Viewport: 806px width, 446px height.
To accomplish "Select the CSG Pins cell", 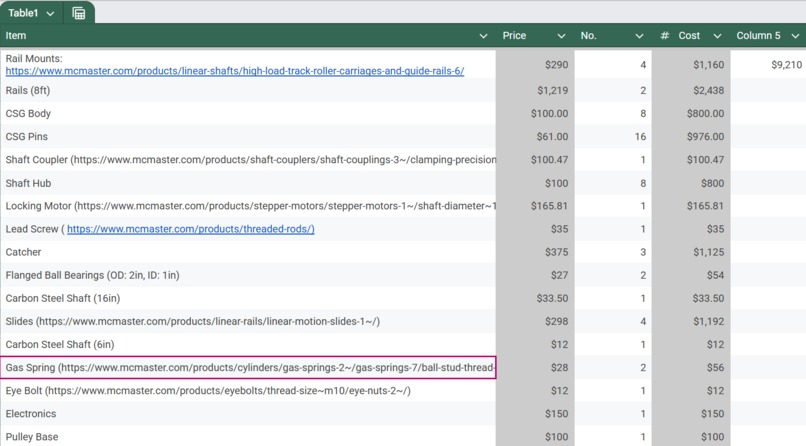I will [248, 137].
